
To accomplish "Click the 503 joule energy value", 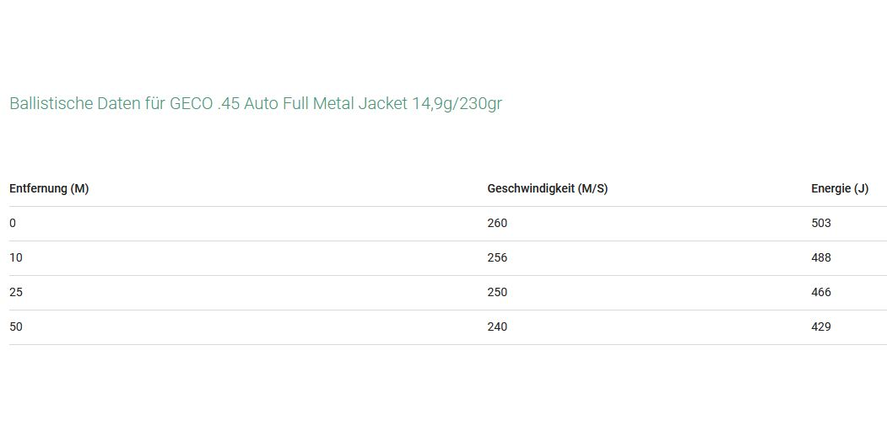I will pos(821,223).
